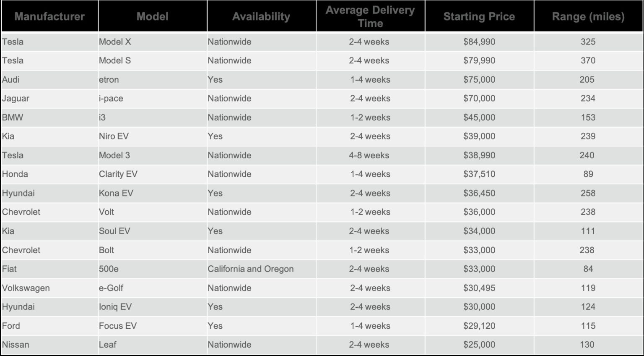The image size is (644, 356).
Task: Click the Leaf model cell
Action: point(108,345)
